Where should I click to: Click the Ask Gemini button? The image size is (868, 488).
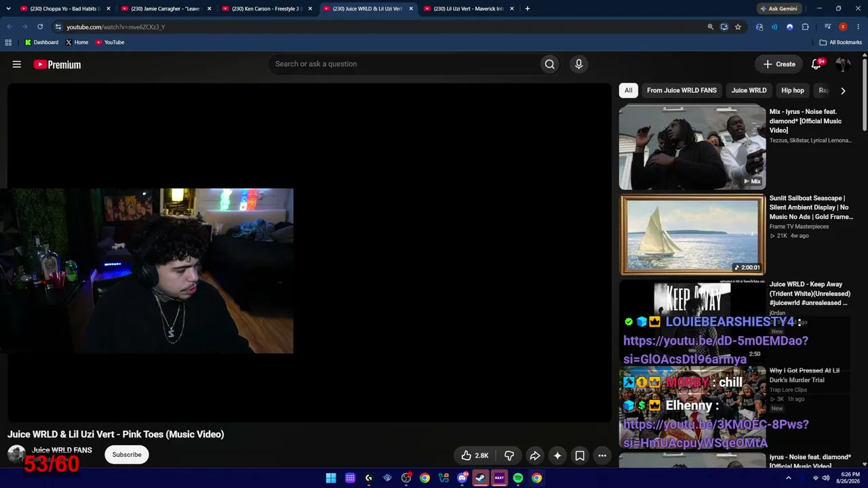coord(778,9)
